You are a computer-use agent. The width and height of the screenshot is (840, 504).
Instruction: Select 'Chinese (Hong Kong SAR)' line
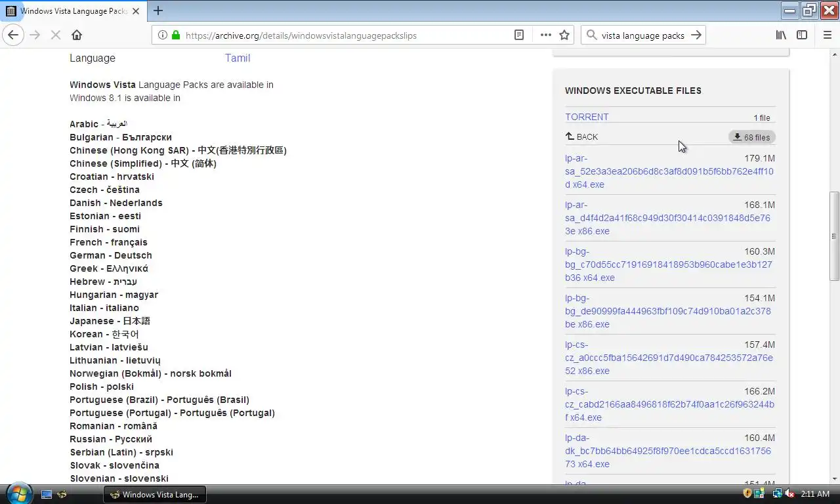click(x=178, y=150)
